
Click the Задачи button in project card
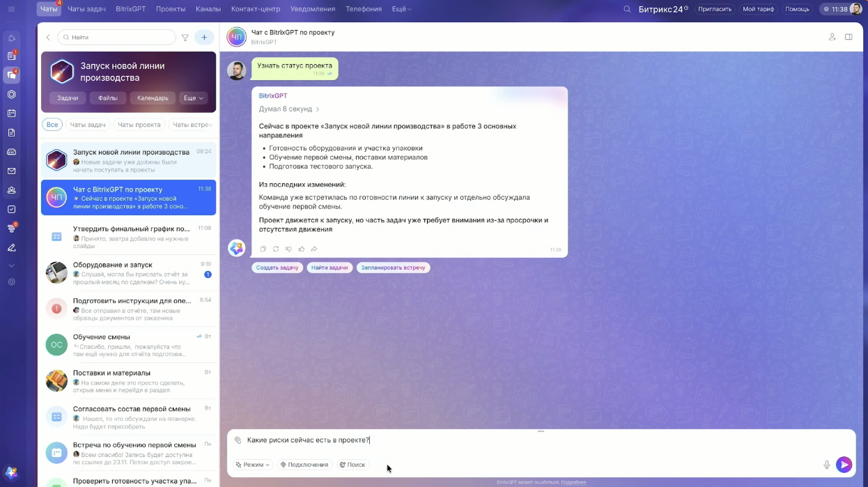68,98
